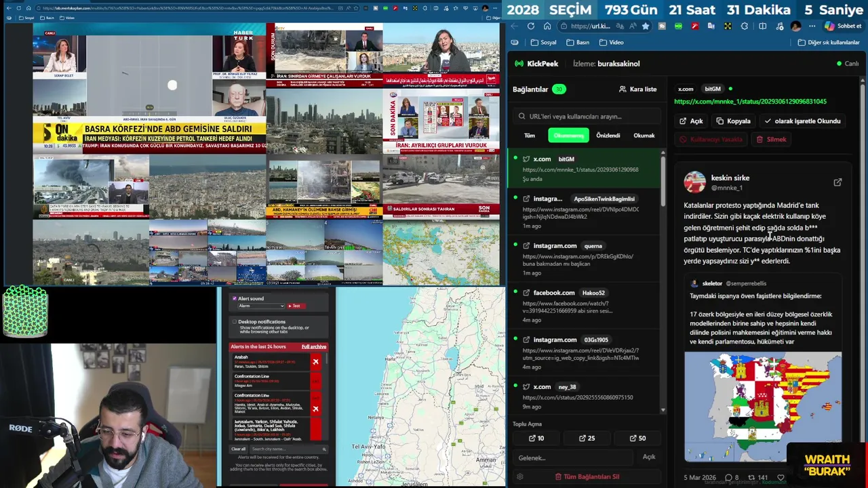868x488 pixels.
Task: Open Diğer sık kullanılanlar folder
Action: pos(828,42)
